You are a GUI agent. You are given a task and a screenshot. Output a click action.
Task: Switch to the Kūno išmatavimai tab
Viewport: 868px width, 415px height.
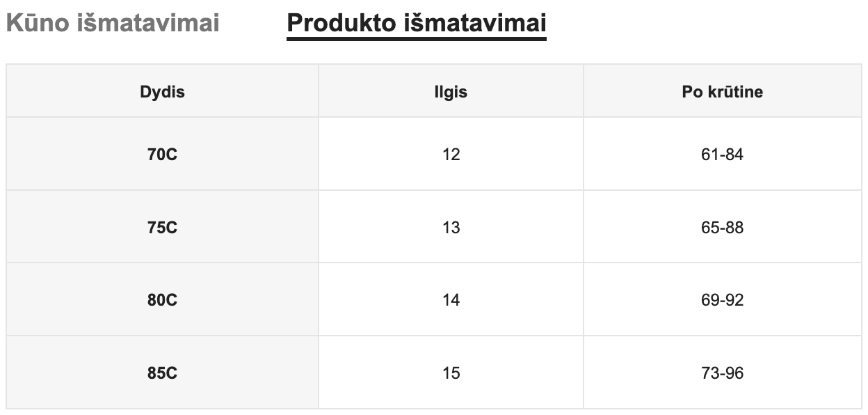click(112, 23)
